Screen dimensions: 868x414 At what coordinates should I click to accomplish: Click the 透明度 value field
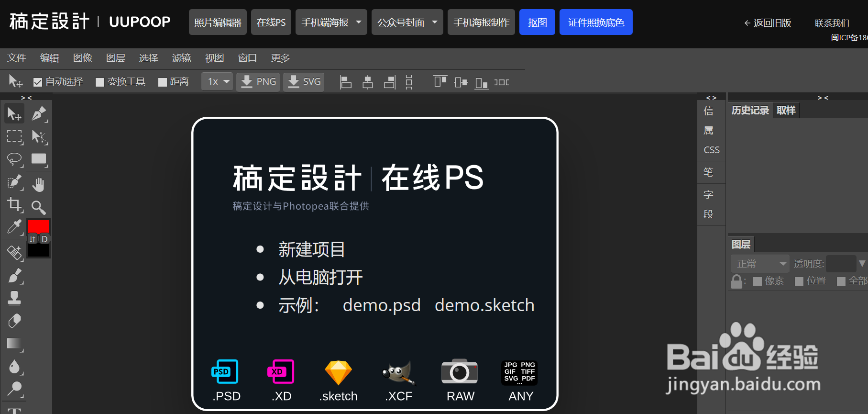click(x=841, y=264)
